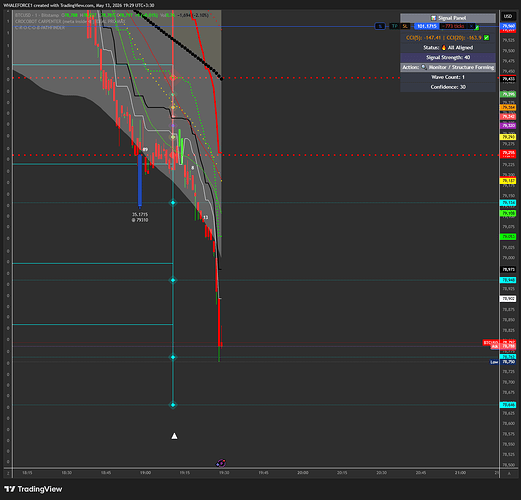Click the orange 79,364 price label
This screenshot has height=500, width=521.
[508, 107]
